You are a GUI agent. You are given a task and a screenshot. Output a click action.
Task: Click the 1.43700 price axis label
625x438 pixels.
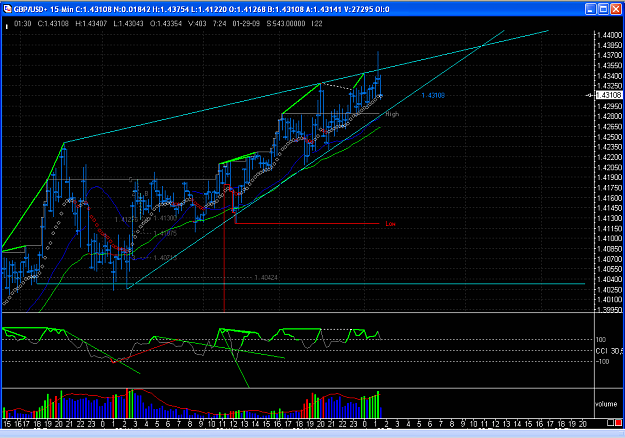coord(609,55)
